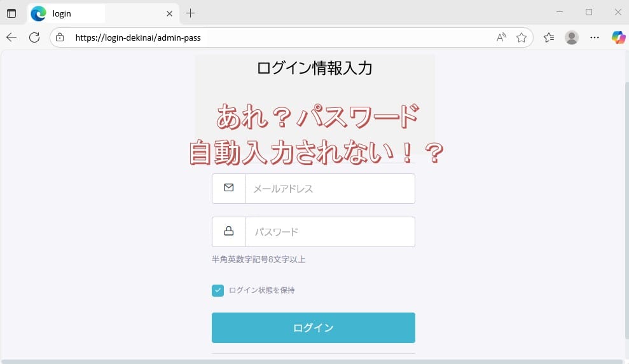
Task: Open the tab actions menu icon
Action: tap(11, 13)
